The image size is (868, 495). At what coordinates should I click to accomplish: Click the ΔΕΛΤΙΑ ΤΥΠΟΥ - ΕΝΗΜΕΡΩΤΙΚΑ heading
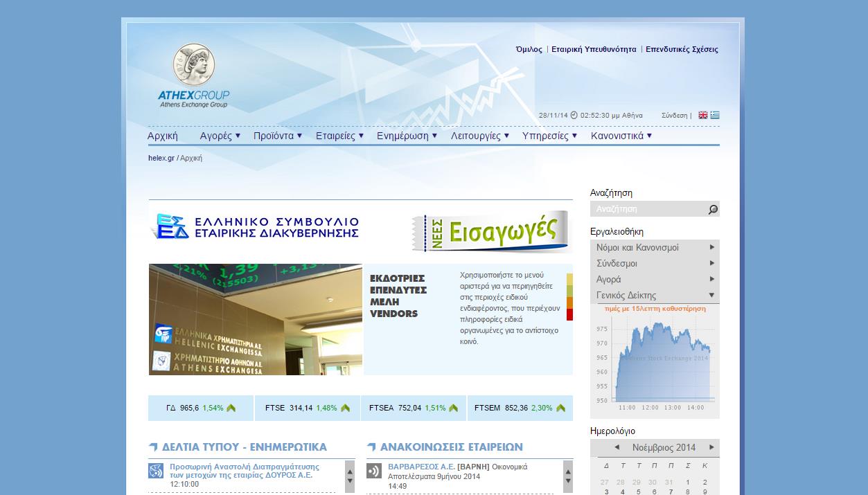(x=245, y=447)
